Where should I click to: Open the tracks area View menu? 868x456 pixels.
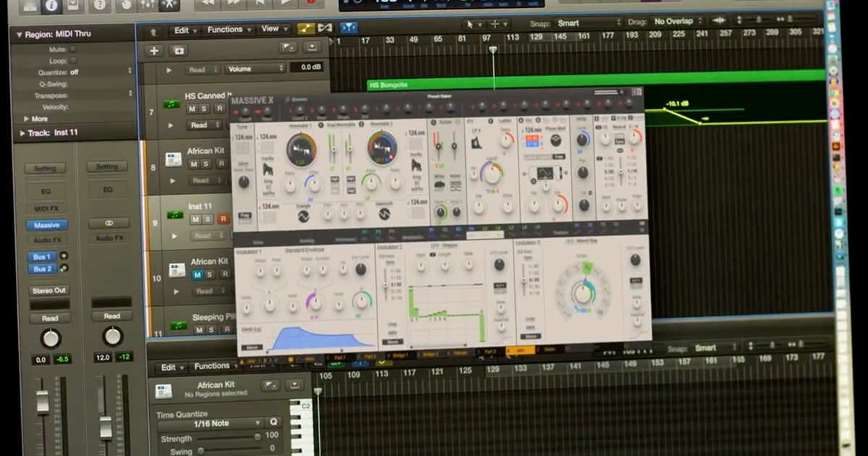(x=273, y=29)
